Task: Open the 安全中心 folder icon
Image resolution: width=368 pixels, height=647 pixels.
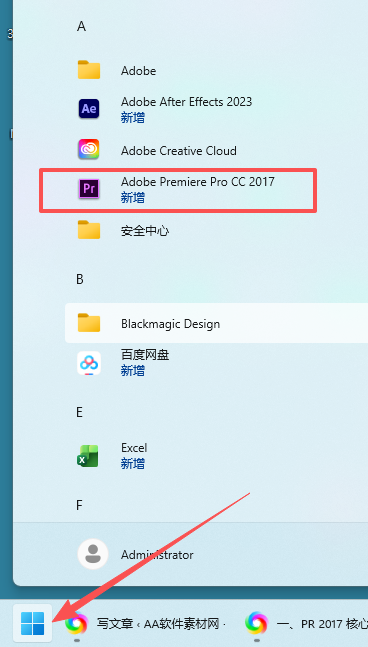Action: 89,230
